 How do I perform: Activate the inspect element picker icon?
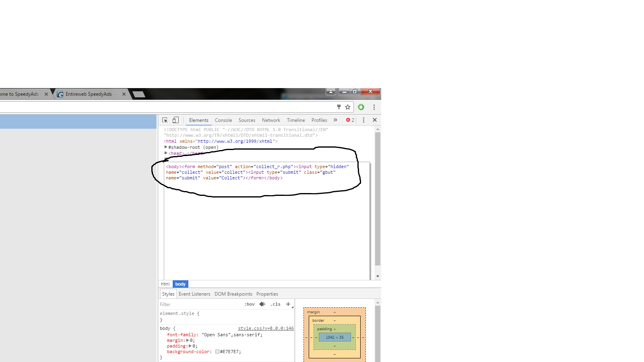click(165, 120)
